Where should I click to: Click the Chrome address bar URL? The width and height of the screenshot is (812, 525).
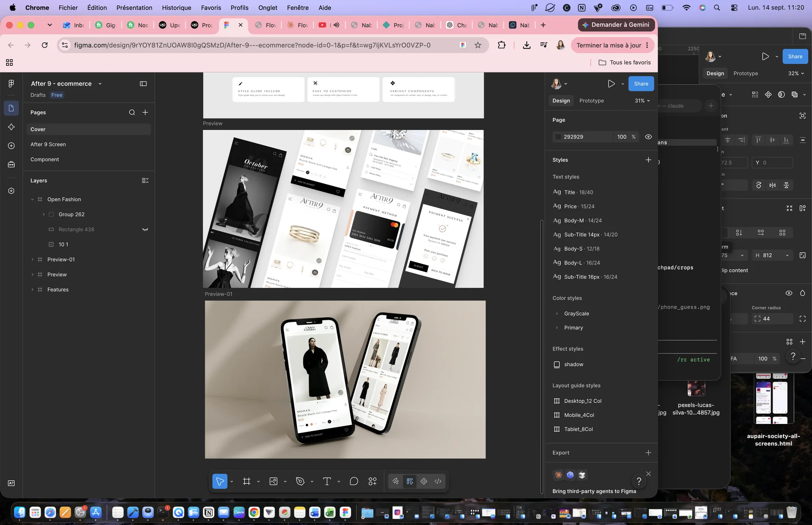(252, 45)
